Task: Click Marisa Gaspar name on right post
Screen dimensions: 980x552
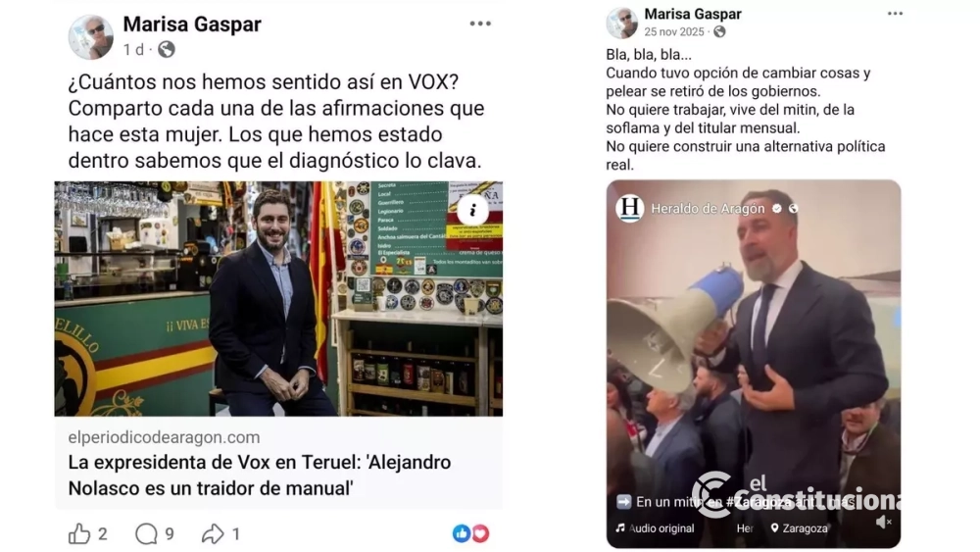Action: pos(693,14)
